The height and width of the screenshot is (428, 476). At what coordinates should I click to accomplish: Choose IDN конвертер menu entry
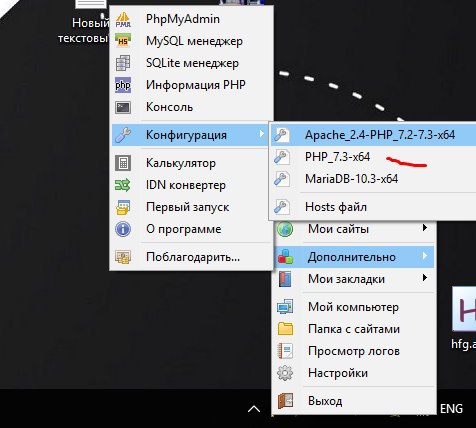point(192,185)
